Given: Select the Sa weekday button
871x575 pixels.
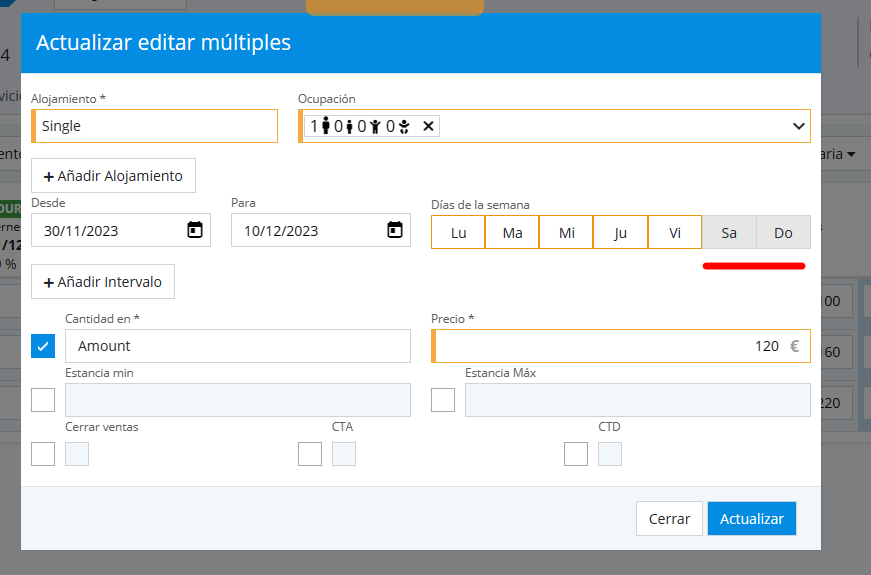Looking at the screenshot, I should 729,233.
